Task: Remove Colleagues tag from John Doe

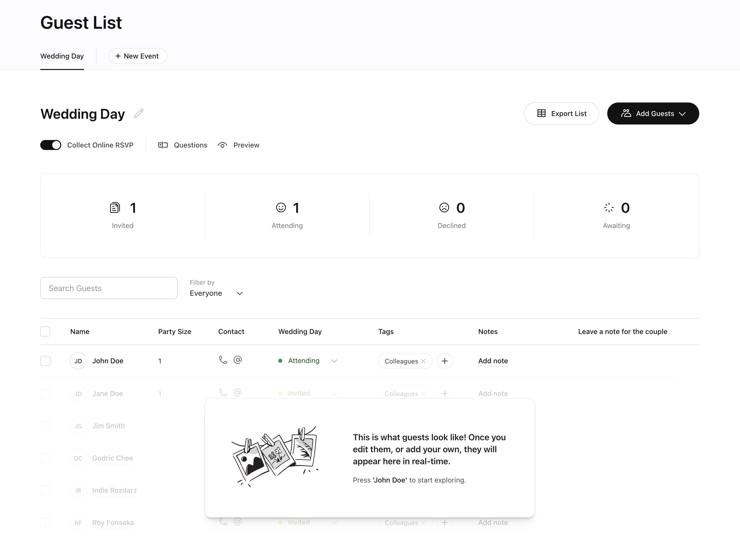Action: [x=423, y=361]
